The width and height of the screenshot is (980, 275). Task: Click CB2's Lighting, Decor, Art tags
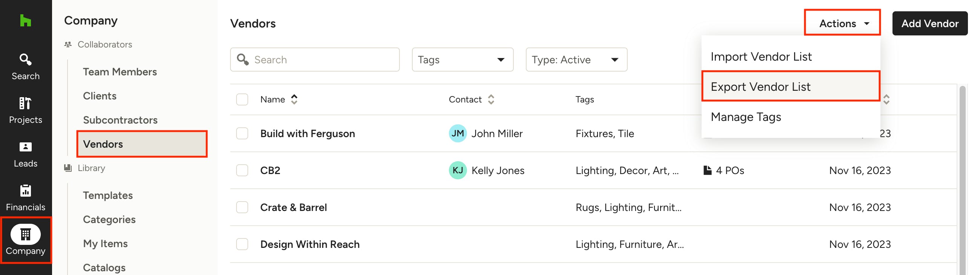(x=627, y=170)
